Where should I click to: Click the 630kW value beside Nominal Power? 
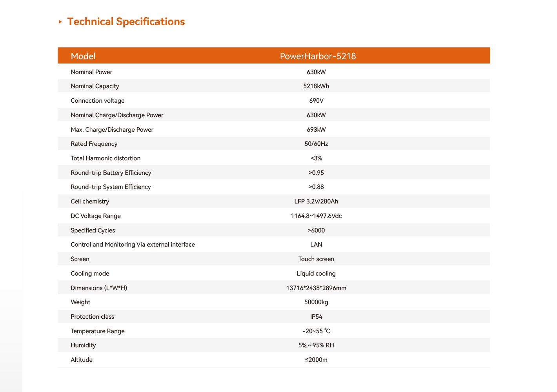coord(316,72)
